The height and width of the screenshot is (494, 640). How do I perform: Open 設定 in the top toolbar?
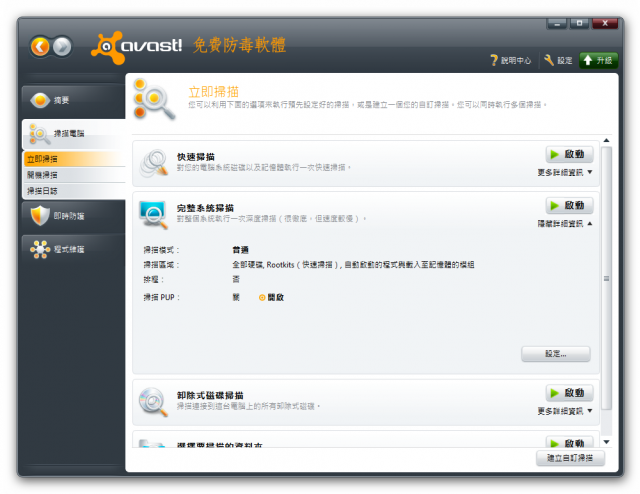558,60
